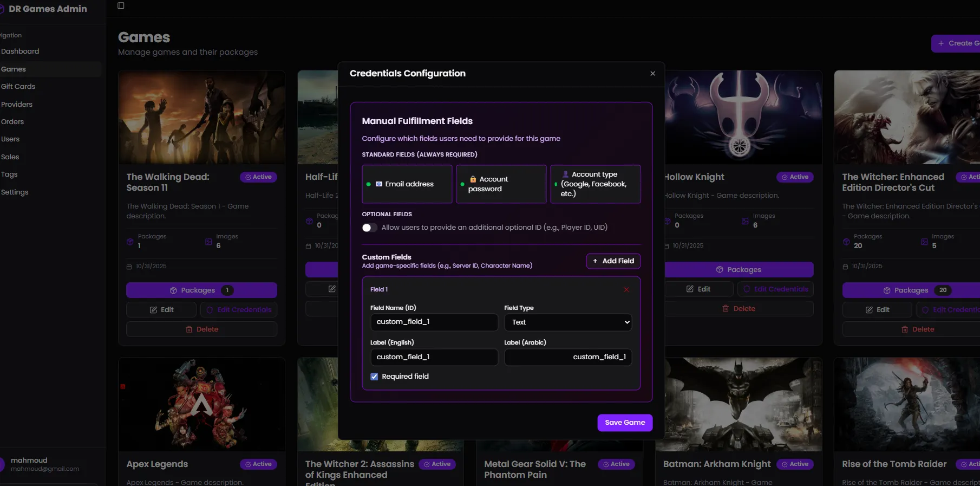Open Tags in the sidebar
This screenshot has height=486, width=980.
click(9, 174)
